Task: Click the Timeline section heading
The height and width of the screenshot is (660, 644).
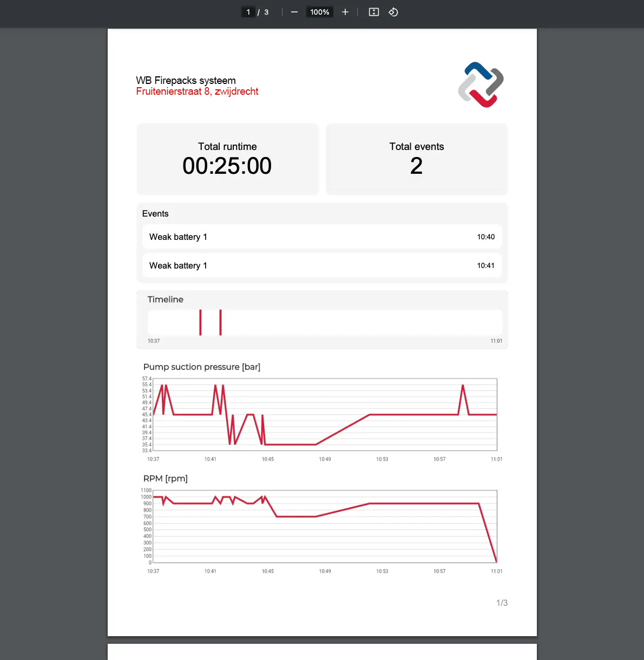Action: coord(166,299)
